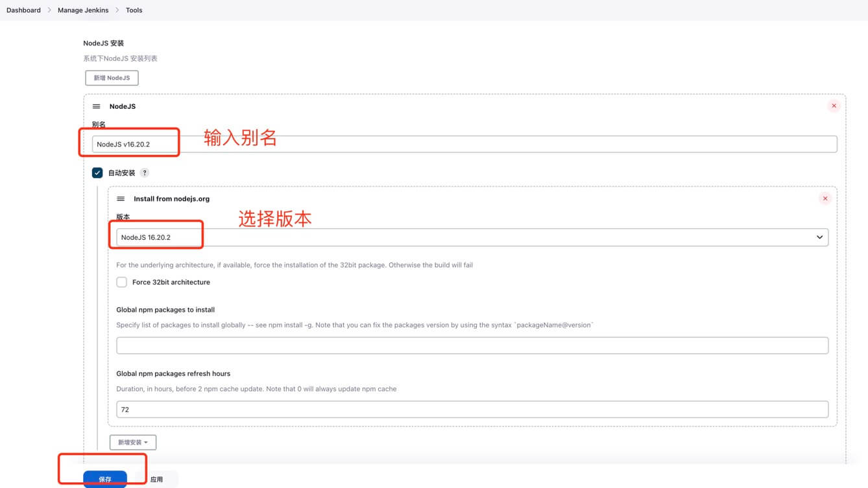Screen dimensions: 868x488
Task: Open help icon next to 自动安装
Action: click(x=145, y=173)
